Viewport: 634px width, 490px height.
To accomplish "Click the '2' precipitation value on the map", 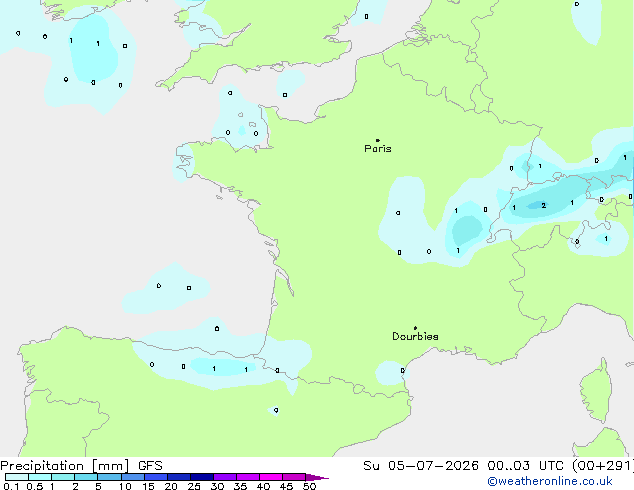I will point(543,205).
